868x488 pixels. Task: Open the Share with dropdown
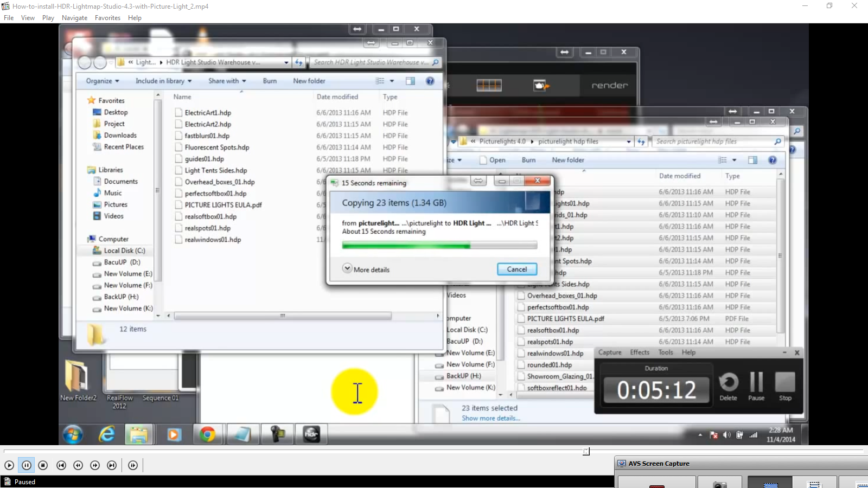click(x=227, y=81)
